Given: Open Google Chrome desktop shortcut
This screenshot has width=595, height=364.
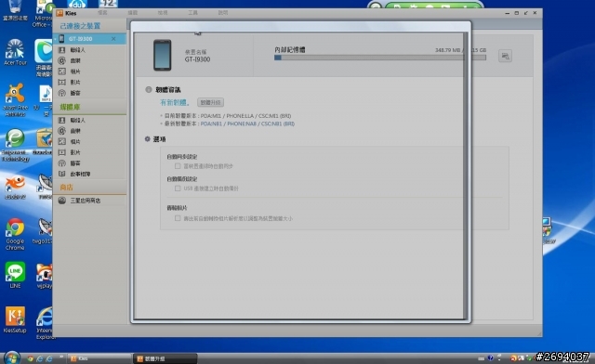Looking at the screenshot, I should coord(15,234).
